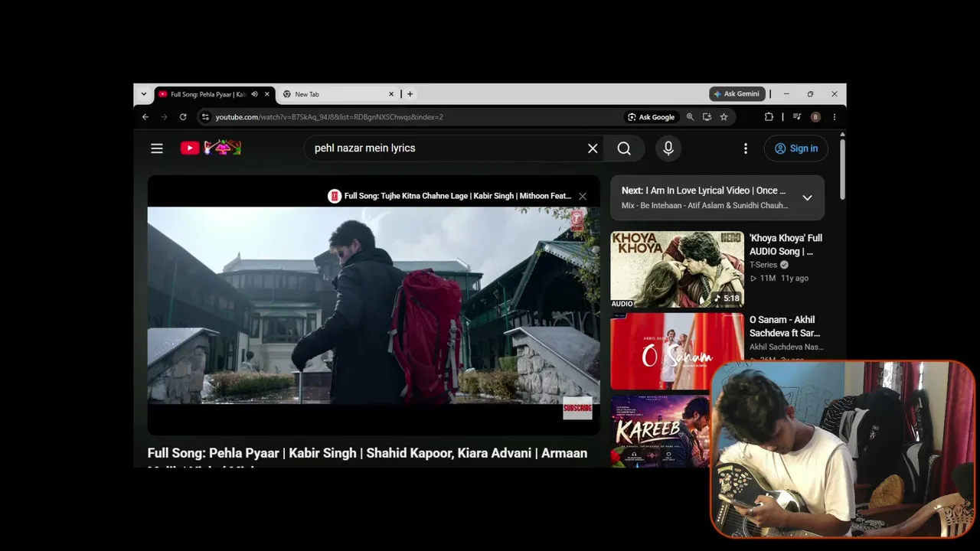980x551 pixels.
Task: Open Ask Google lens button
Action: pos(652,117)
